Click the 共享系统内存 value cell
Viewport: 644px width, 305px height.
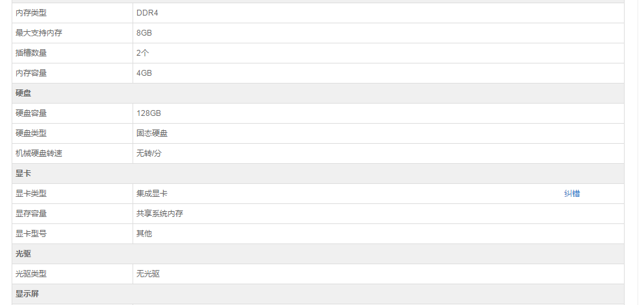tap(378, 214)
